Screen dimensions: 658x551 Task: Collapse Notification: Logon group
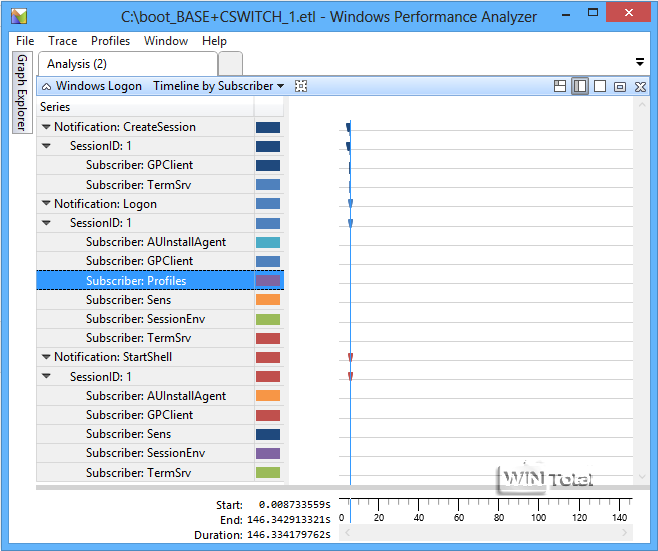46,204
